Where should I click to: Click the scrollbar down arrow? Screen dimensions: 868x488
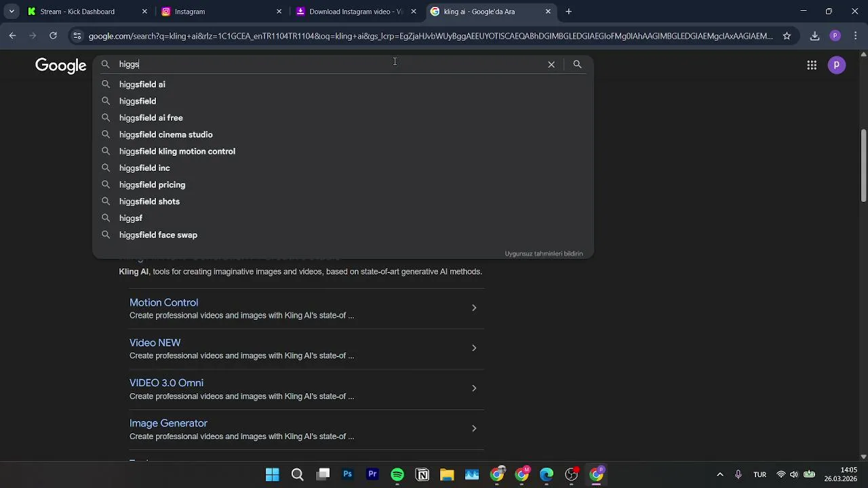(x=863, y=457)
